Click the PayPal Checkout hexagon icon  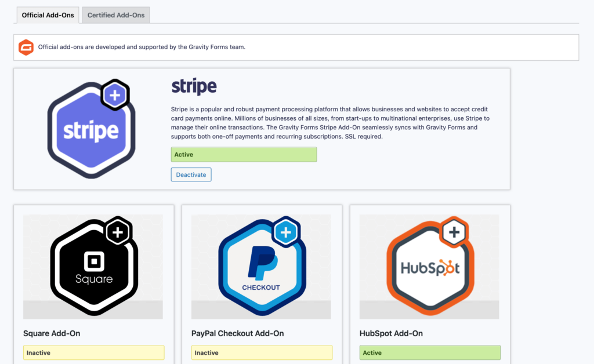261,268
